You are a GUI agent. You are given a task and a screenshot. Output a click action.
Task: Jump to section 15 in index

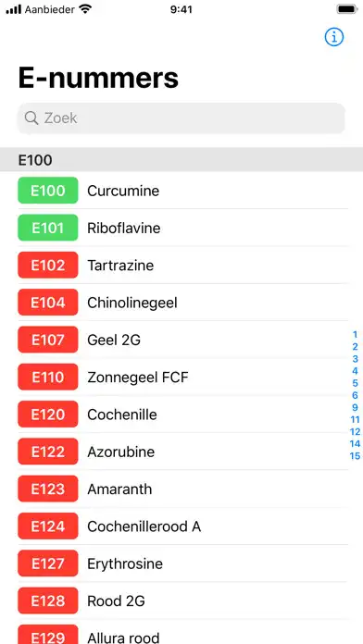coord(356,456)
